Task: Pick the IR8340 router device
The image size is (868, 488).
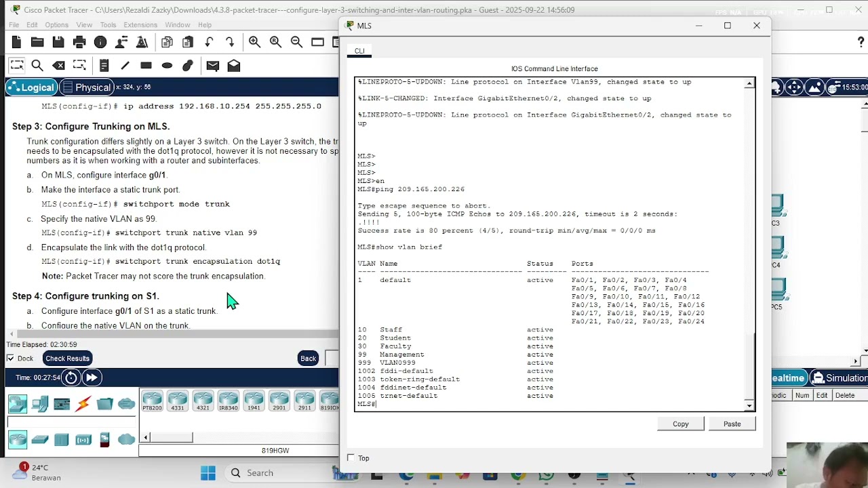Action: tap(229, 401)
